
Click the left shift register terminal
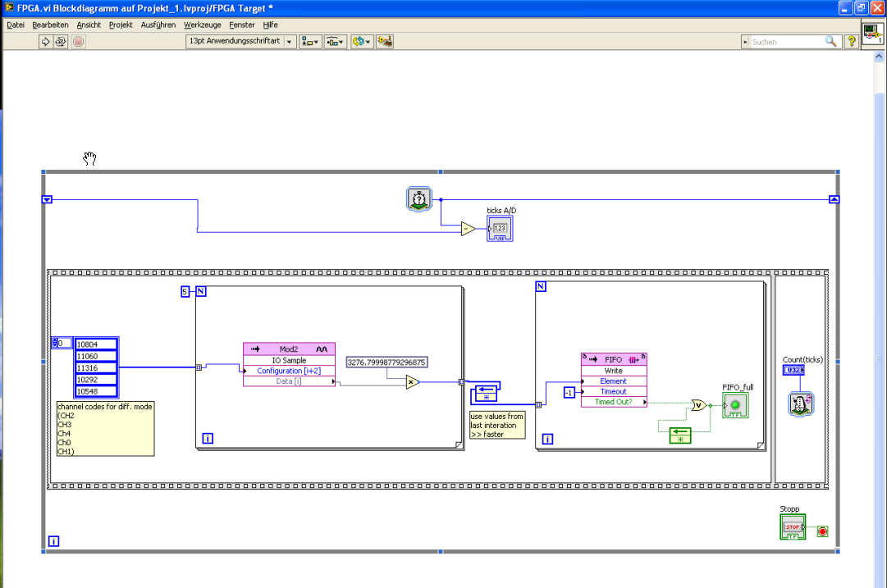coord(47,199)
